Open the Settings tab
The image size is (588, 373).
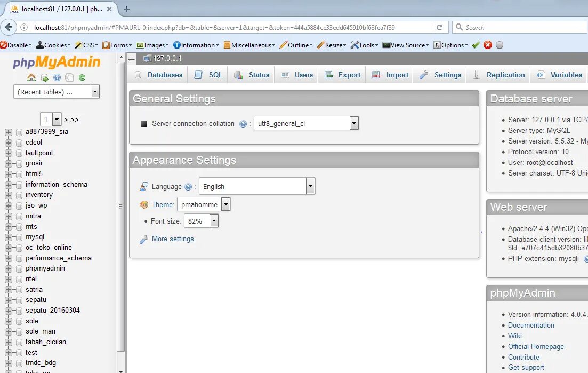click(441, 75)
